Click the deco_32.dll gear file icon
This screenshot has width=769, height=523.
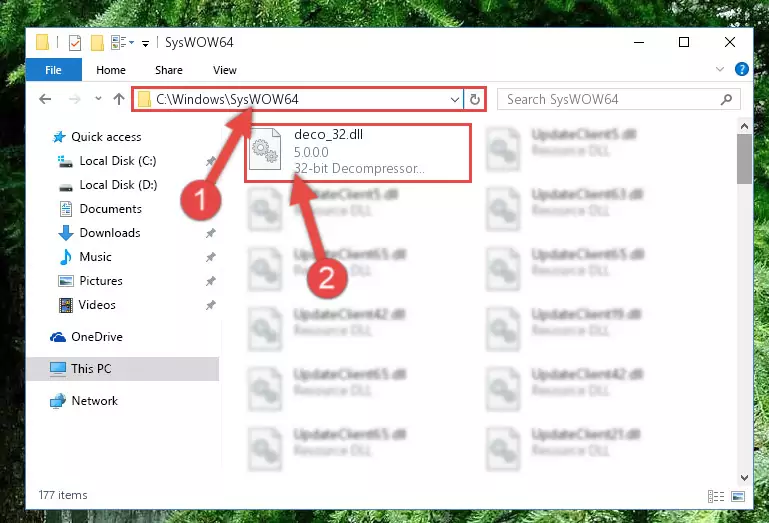[265, 150]
